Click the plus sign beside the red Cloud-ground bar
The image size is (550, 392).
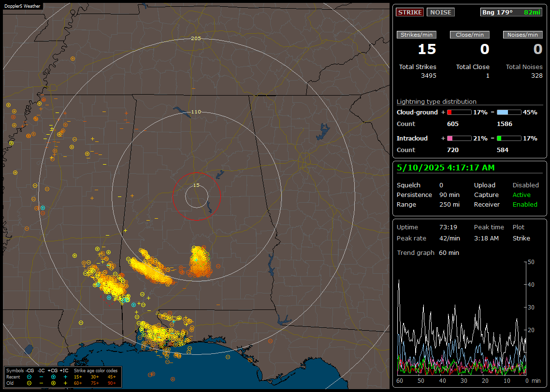tap(443, 112)
